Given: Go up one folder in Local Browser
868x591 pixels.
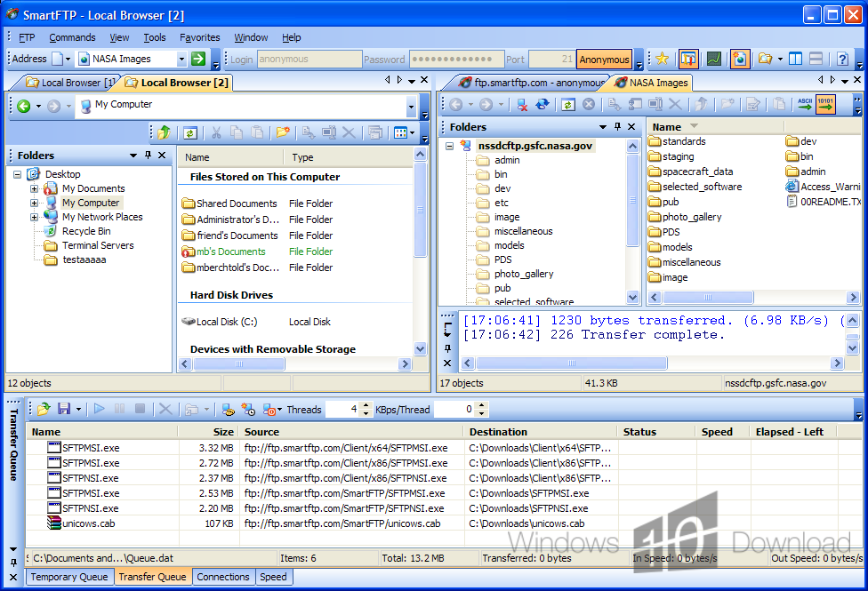Looking at the screenshot, I should coord(164,133).
